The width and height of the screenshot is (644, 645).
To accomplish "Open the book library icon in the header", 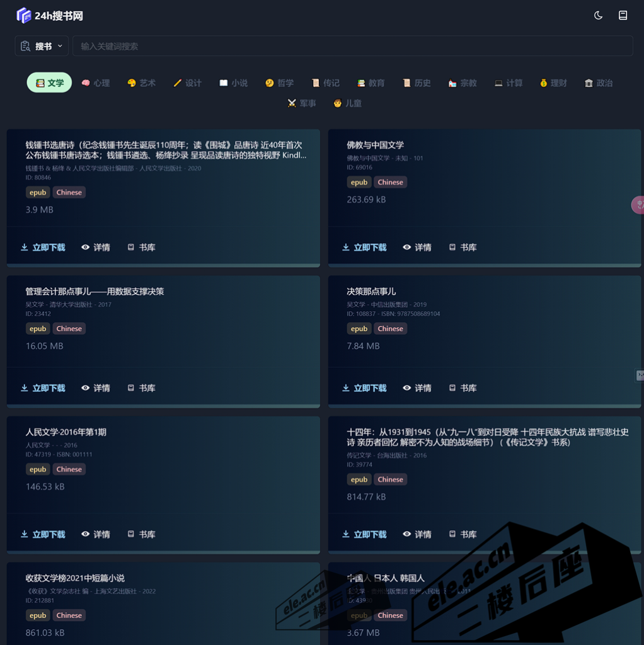I will coord(623,14).
